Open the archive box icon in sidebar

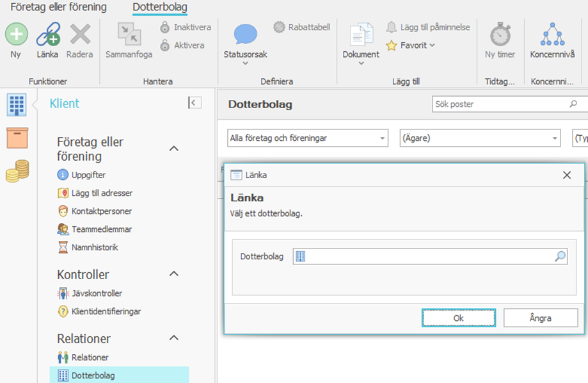17,138
